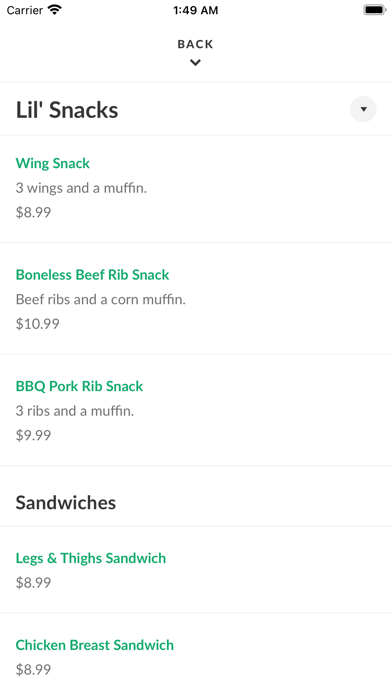Tap the down chevron under BACK
This screenshot has width=392, height=696.
tap(195, 63)
